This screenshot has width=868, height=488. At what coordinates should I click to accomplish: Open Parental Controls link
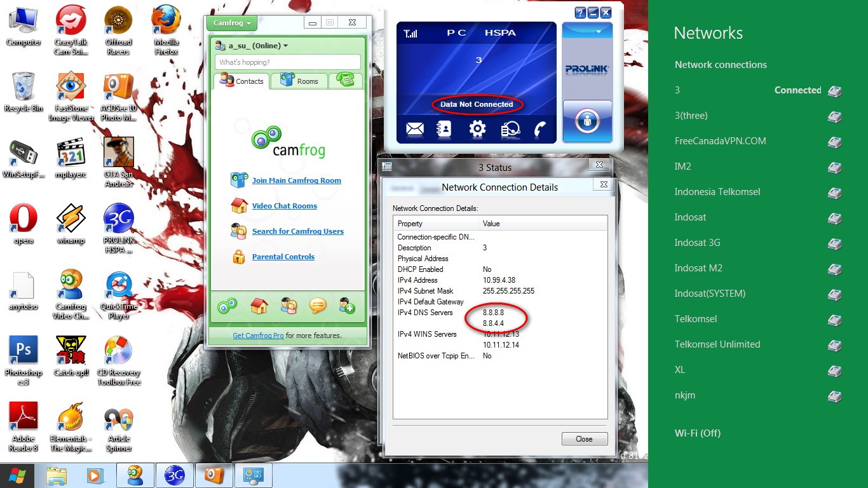(x=283, y=257)
